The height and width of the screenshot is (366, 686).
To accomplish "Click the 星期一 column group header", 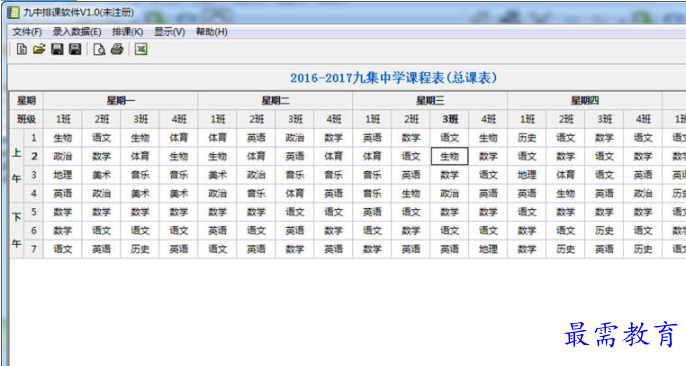I will coord(121,101).
